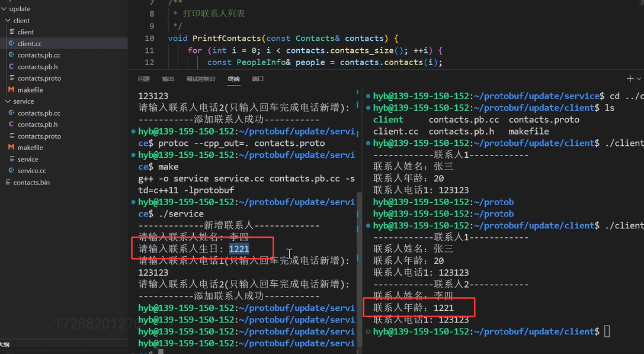Click the ls command in right terminal
The width and height of the screenshot is (644, 354).
tap(610, 108)
